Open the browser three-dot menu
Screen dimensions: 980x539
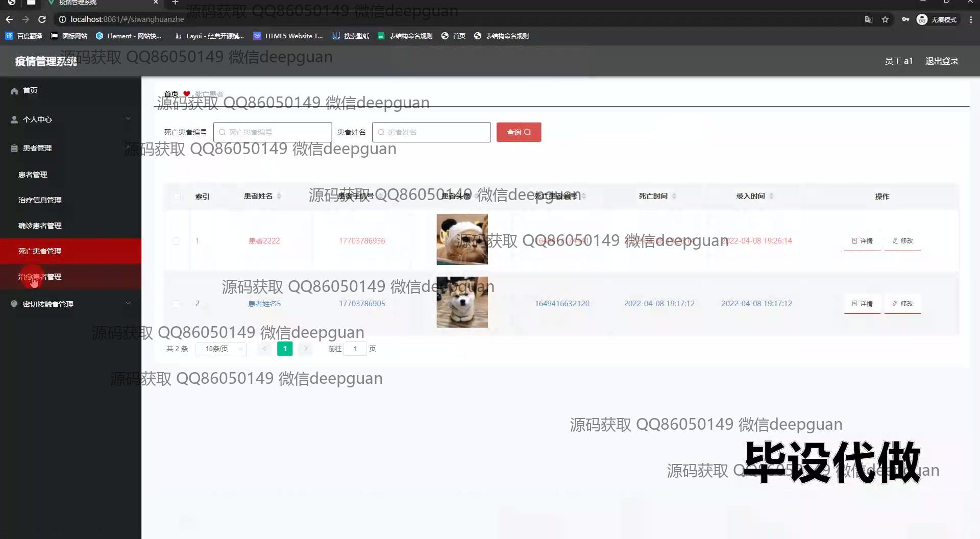971,19
